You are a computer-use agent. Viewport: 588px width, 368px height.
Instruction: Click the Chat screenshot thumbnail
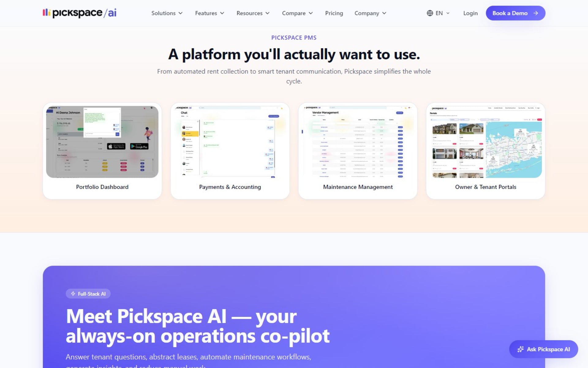(x=230, y=142)
